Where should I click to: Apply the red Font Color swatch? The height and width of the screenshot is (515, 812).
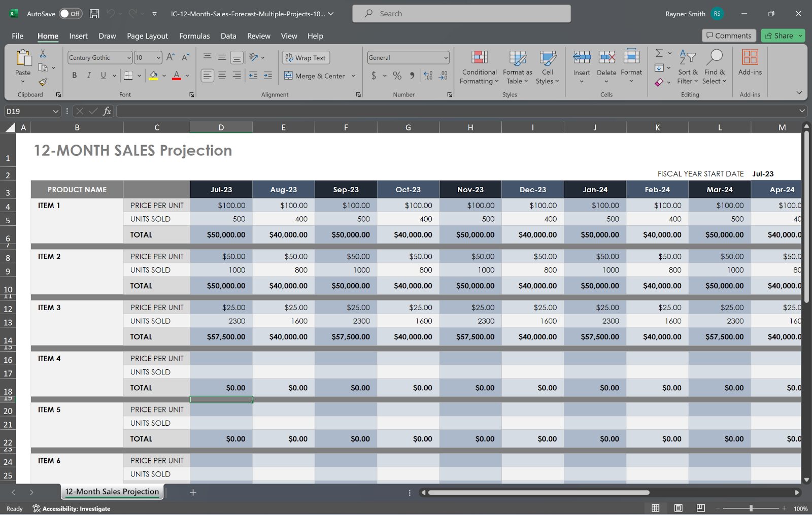click(x=177, y=76)
